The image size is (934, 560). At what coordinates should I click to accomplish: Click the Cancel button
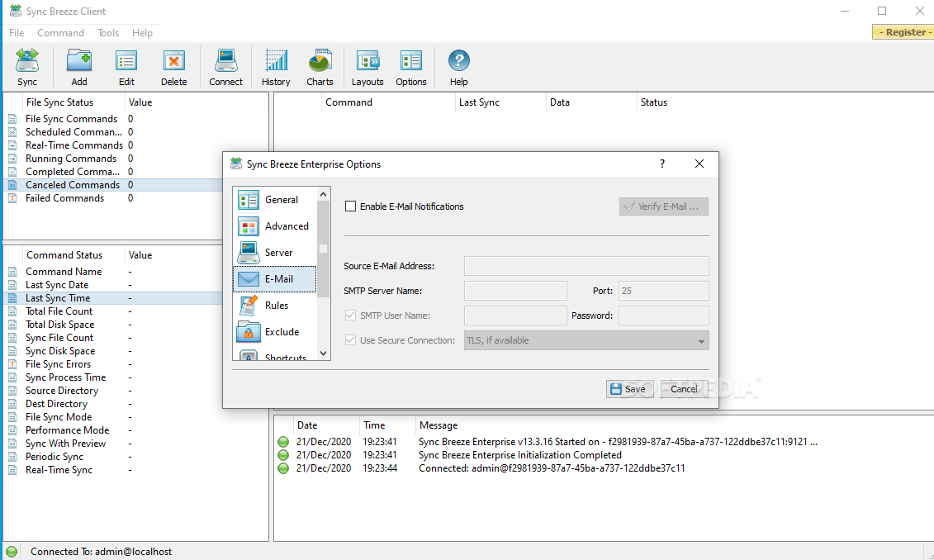pos(684,389)
